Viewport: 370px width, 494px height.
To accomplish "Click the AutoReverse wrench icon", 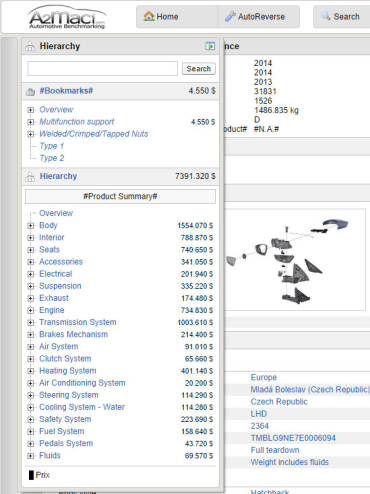I will click(230, 16).
